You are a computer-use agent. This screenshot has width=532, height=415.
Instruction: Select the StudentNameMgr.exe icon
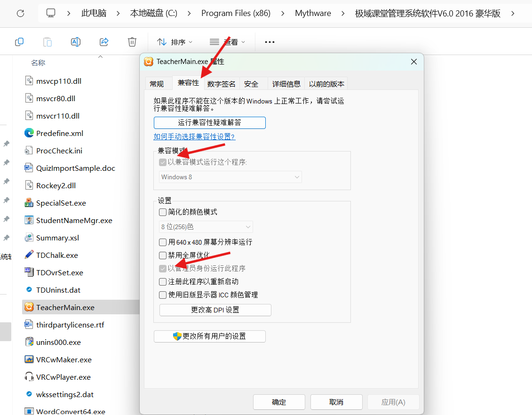29,220
